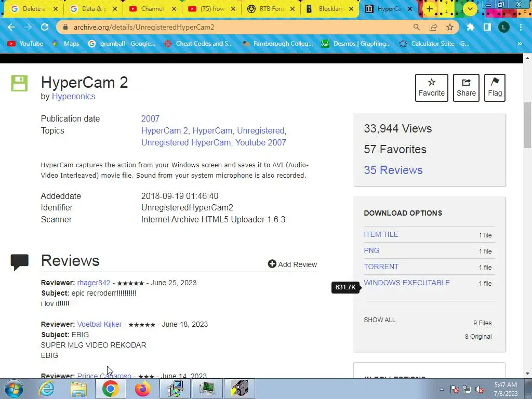Open the 'HyperCam 2' topic link

click(165, 130)
